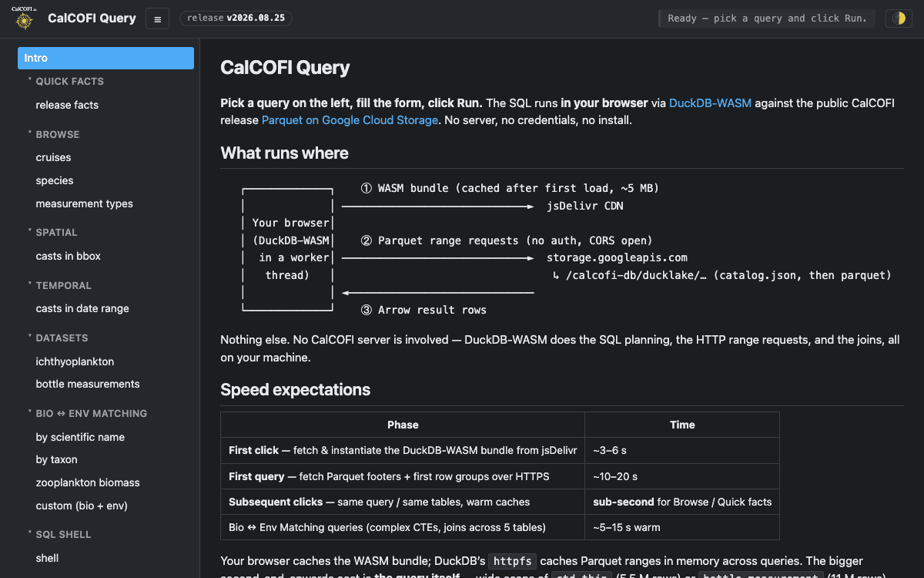Toggle the sidebar hamburger menu

(x=157, y=19)
